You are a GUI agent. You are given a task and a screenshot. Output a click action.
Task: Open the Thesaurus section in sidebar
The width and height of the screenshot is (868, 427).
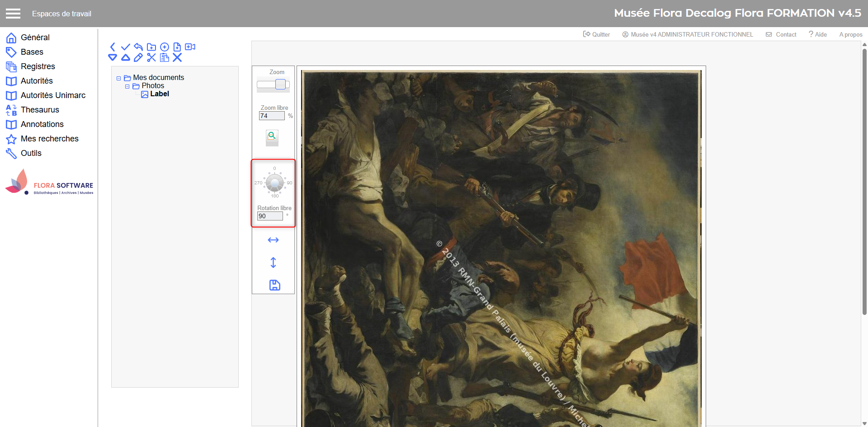40,110
